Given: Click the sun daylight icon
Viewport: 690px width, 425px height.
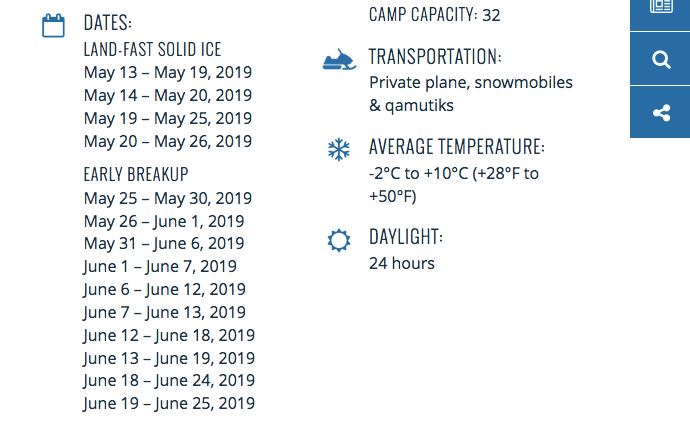Looking at the screenshot, I should point(339,240).
